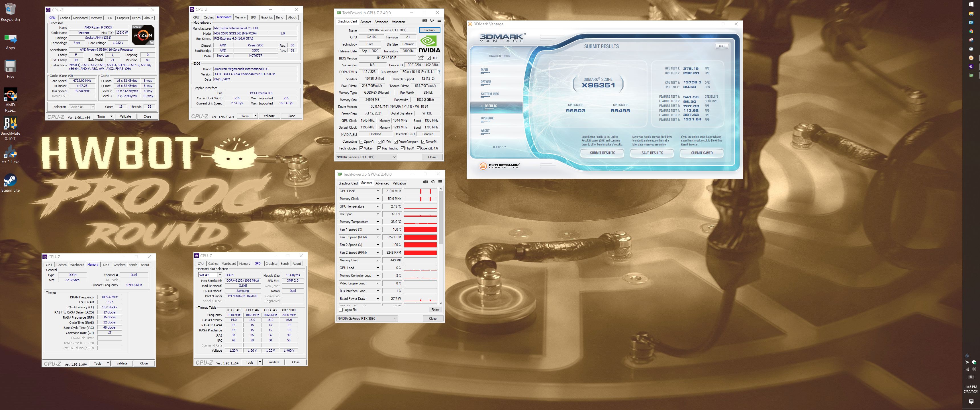The image size is (980, 410).
Task: Click the refresh icon in GPU-Z Sensors window
Action: [x=432, y=182]
